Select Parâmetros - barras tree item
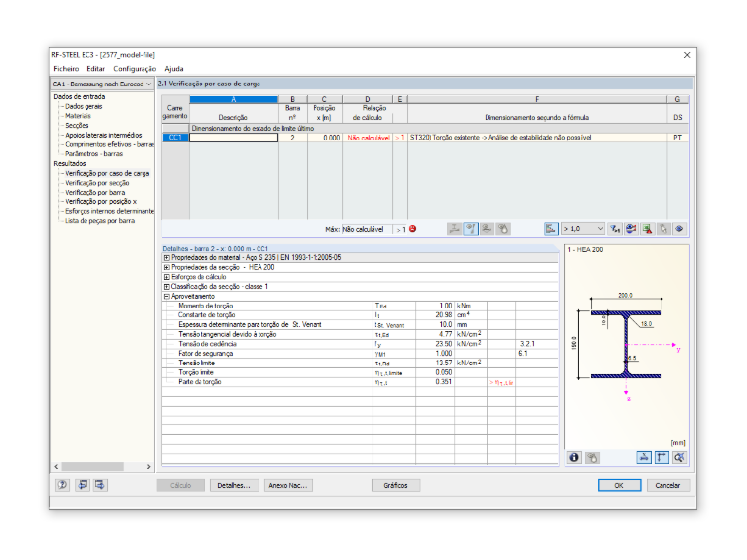This screenshot has width=747, height=560. click(x=93, y=154)
